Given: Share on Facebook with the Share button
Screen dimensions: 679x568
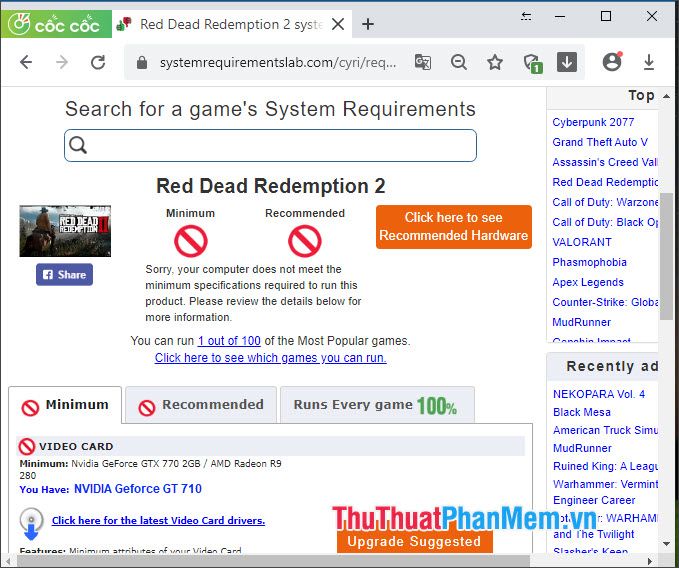Looking at the screenshot, I should pyautogui.click(x=64, y=274).
